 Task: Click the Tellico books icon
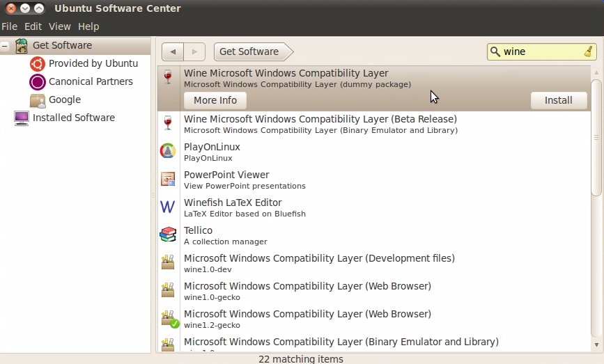coord(168,235)
